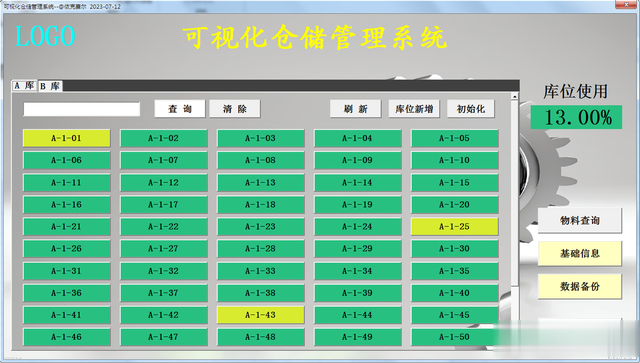Viewport: 640px width, 363px height.
Task: Open 基础信息 basic information
Action: coord(580,254)
